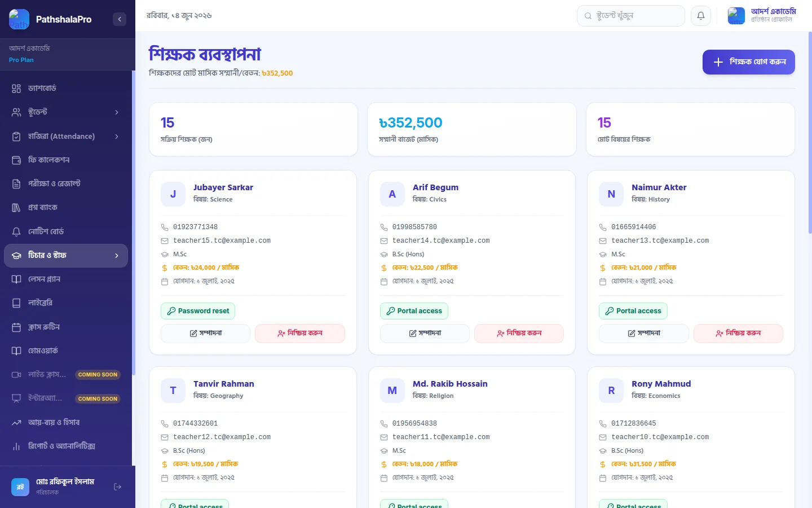Screen dimensions: 812x508
Task: Click the mail icon beside teacher14.tc@example.com
Action: coord(384,241)
